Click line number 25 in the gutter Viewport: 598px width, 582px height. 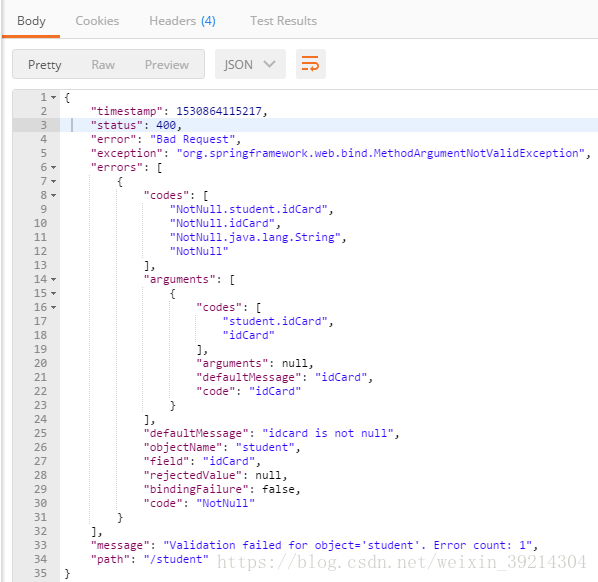point(40,433)
